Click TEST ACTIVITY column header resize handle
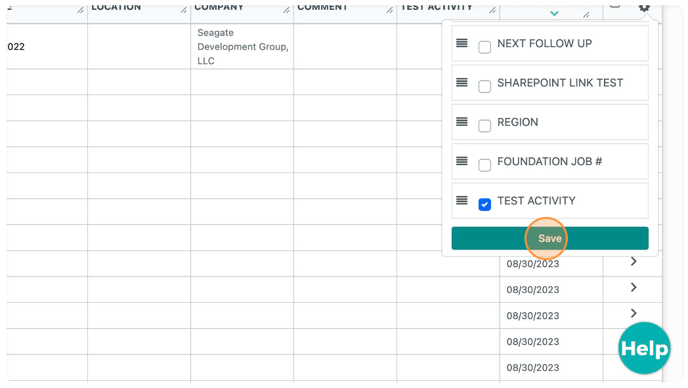The image size is (688, 388). [492, 10]
